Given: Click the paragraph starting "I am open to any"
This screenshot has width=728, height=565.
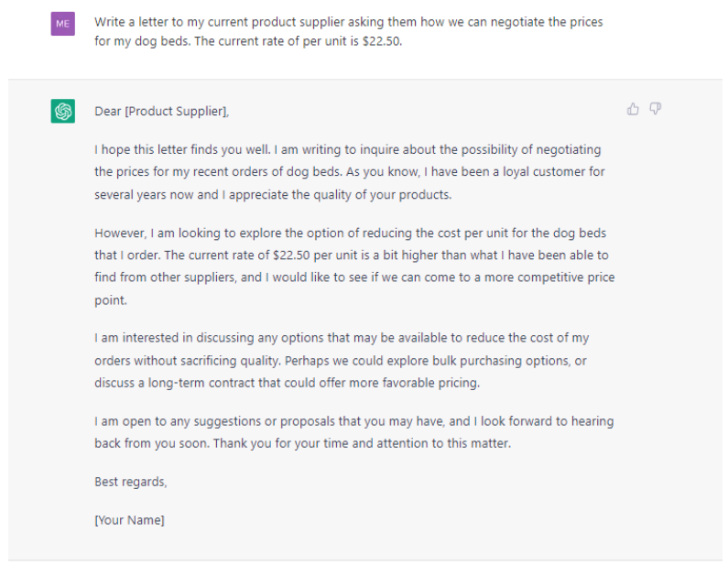Looking at the screenshot, I should pyautogui.click(x=354, y=432).
